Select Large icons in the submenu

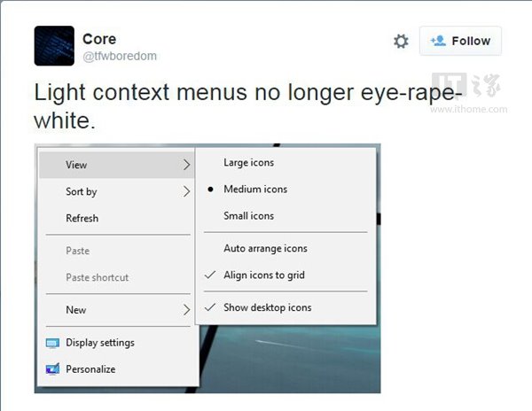(x=248, y=162)
